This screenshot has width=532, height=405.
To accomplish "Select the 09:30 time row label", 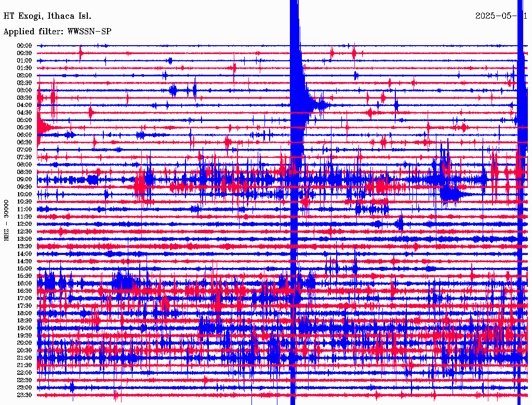I will click(x=24, y=187).
